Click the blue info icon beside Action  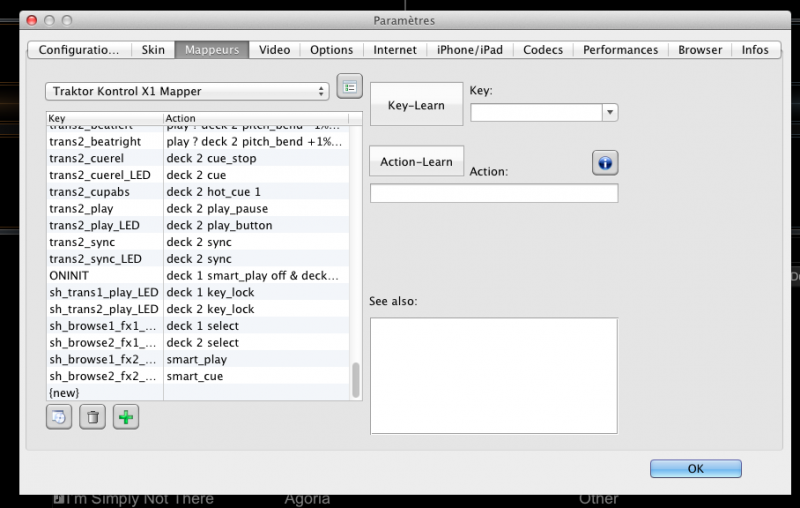(x=605, y=163)
